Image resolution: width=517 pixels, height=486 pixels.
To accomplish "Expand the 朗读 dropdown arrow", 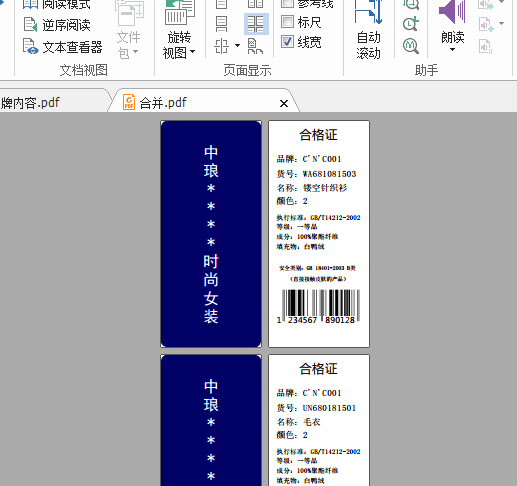I will tap(452, 50).
